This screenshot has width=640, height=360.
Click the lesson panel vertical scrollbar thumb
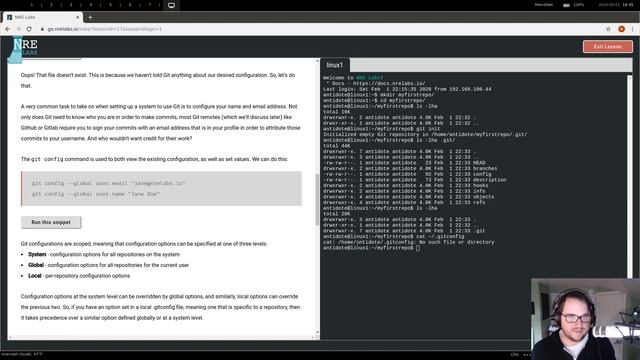point(317,199)
